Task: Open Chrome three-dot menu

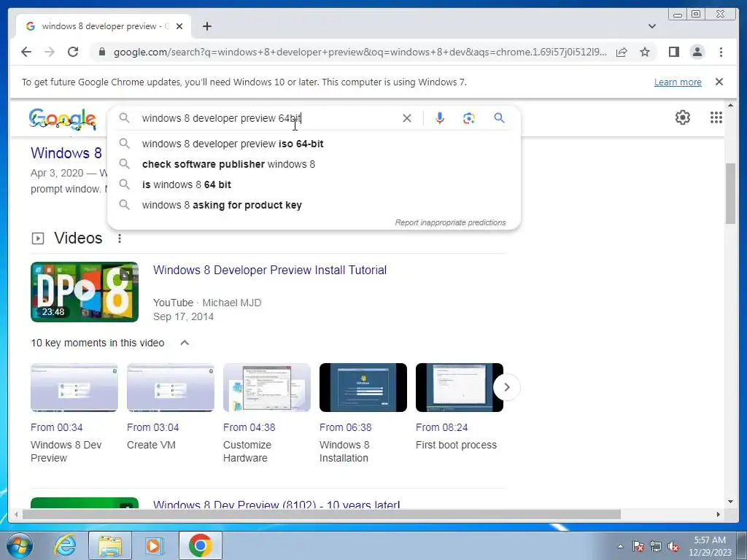Action: point(721,52)
